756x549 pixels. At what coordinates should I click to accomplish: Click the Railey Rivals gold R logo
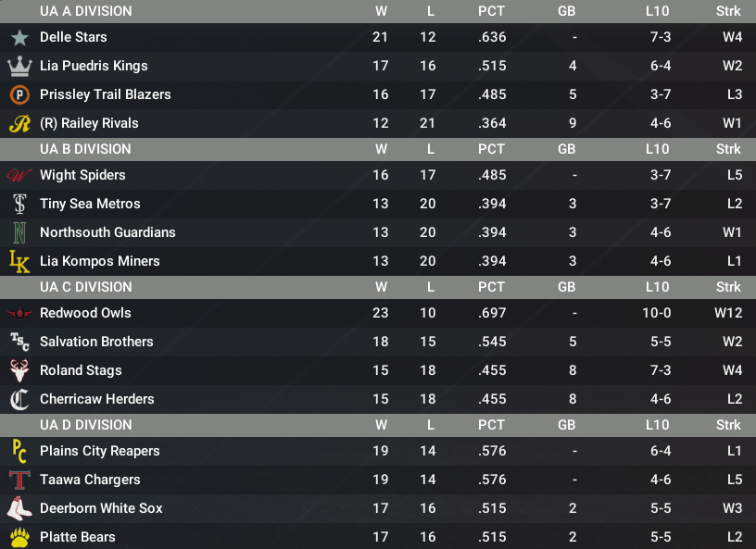click(19, 123)
